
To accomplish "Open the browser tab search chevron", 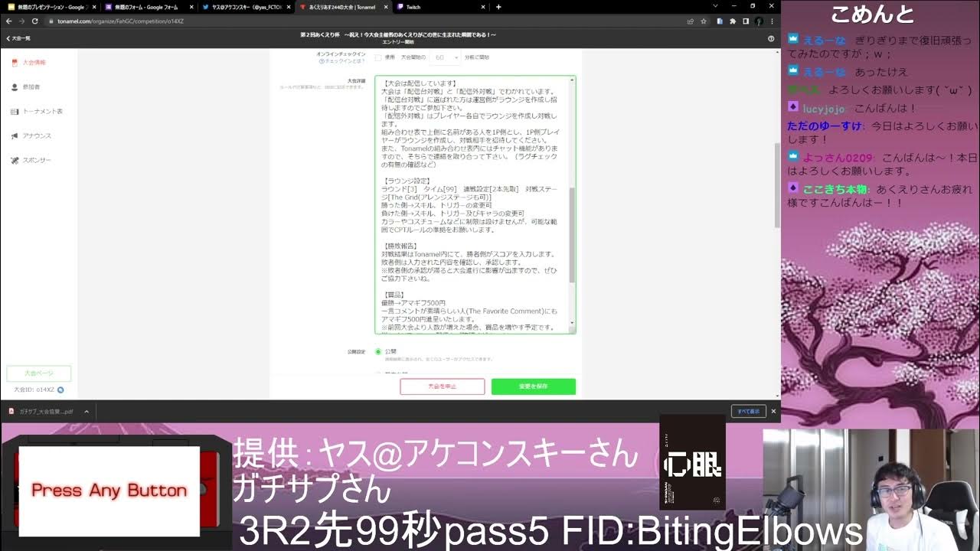I will click(714, 7).
